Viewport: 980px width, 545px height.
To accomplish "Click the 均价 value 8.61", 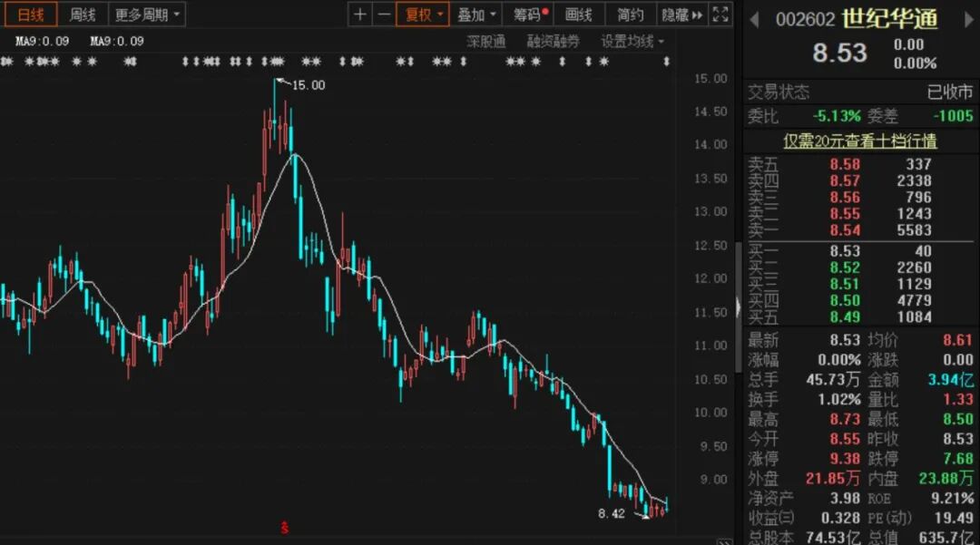I will 958,340.
